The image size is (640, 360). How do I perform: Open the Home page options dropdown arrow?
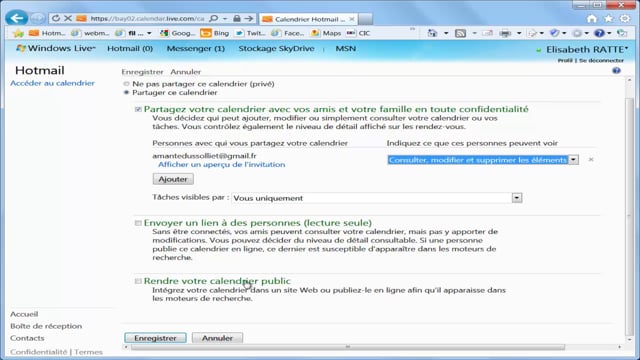tap(446, 33)
